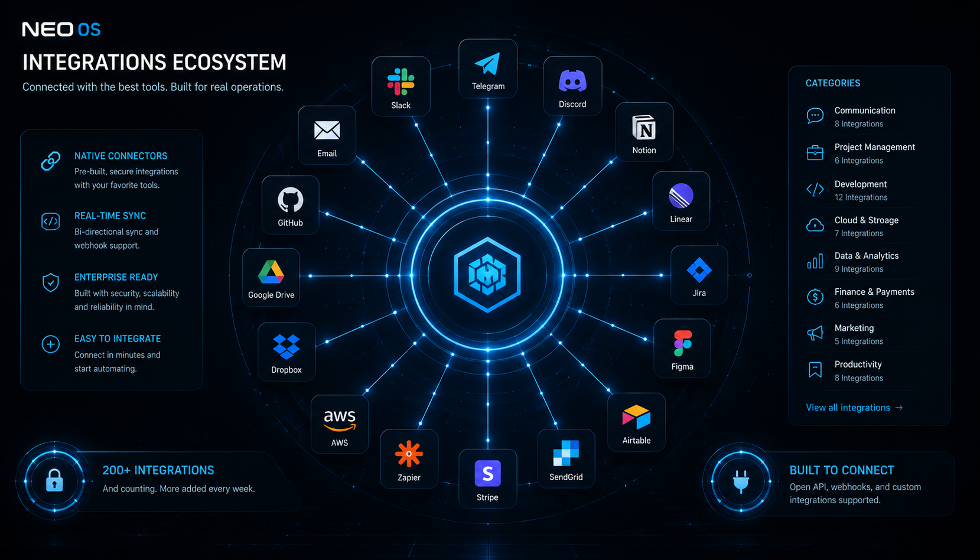Screen dimensions: 980x560
Task: Click the Real-Time Sync heading
Action: pyautogui.click(x=110, y=216)
